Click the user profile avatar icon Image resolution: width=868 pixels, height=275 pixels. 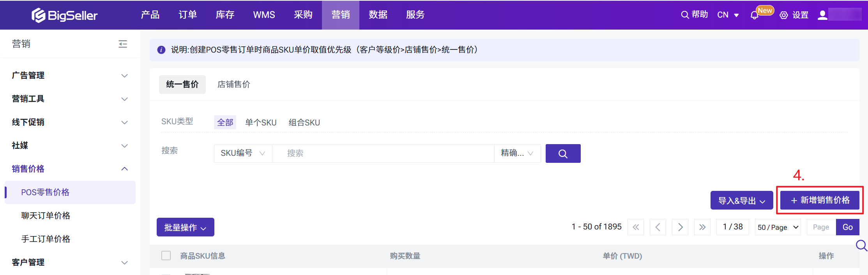click(822, 15)
